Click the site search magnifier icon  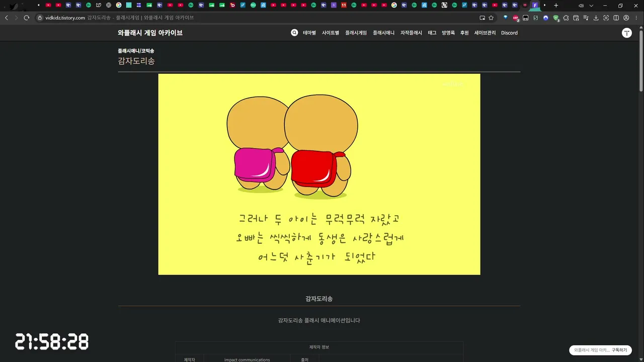pos(294,33)
